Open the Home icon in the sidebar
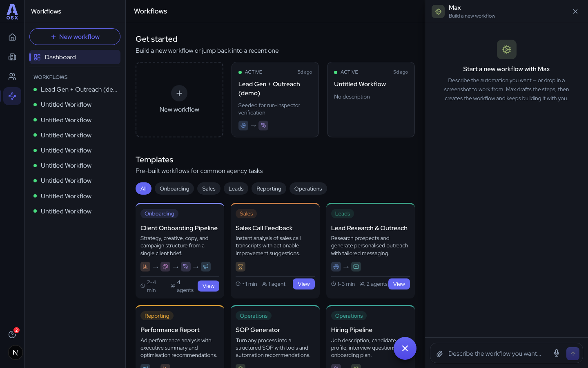This screenshot has height=368, width=588. (12, 37)
